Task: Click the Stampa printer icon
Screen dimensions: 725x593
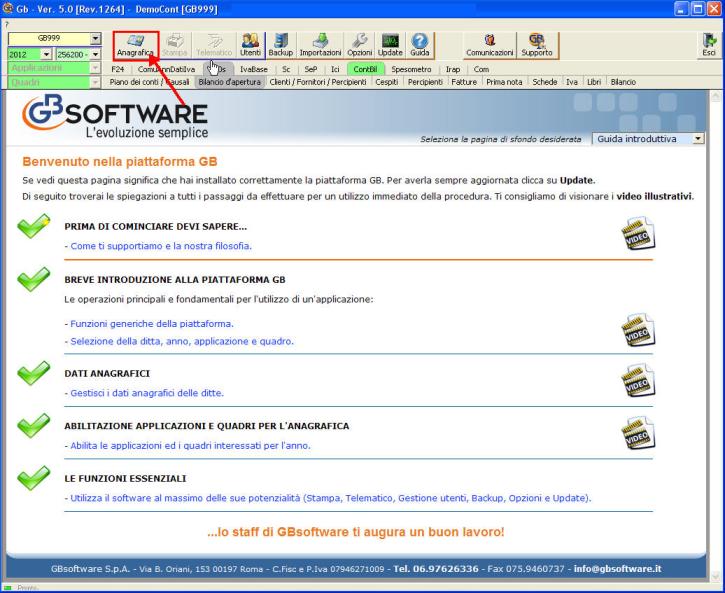Action: click(x=174, y=45)
